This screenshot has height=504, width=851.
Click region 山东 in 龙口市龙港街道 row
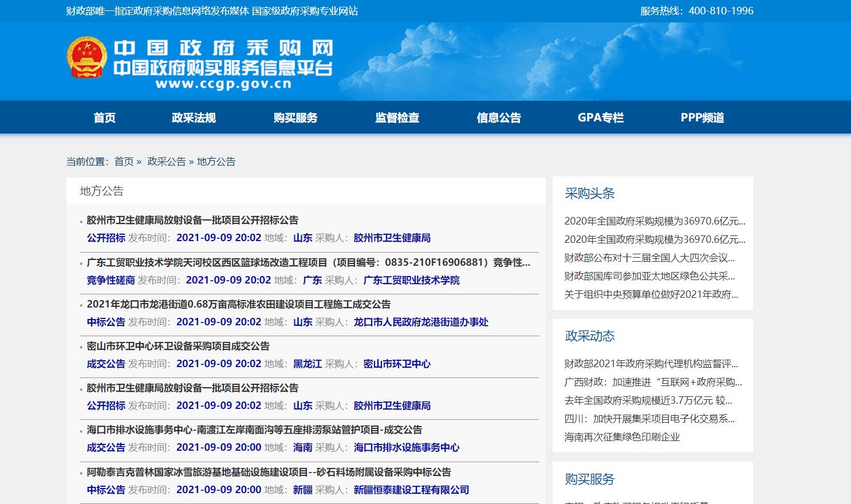coord(302,322)
